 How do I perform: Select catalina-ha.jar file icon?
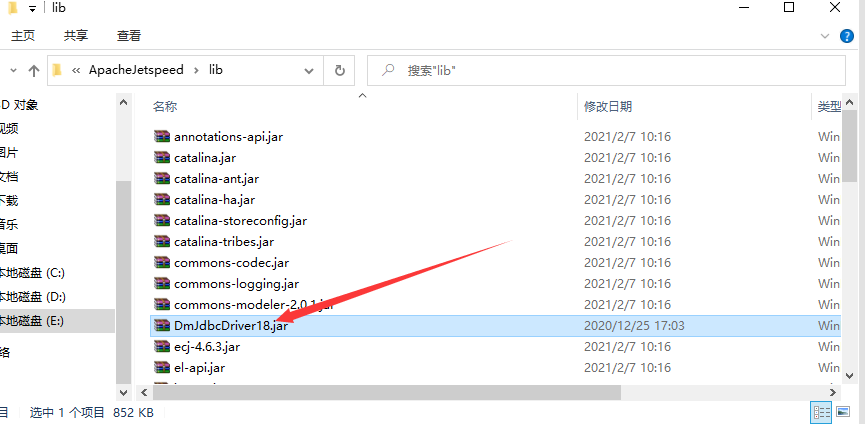pos(162,199)
